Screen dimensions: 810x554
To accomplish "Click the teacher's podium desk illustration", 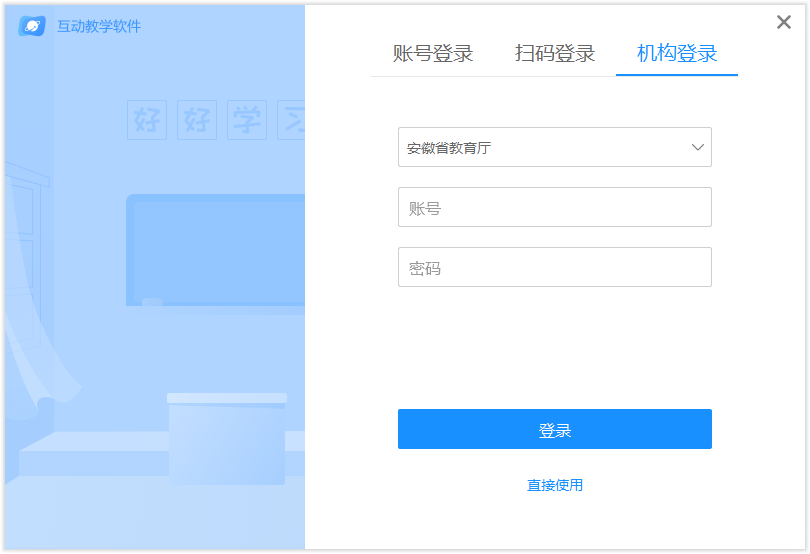I will point(227,440).
